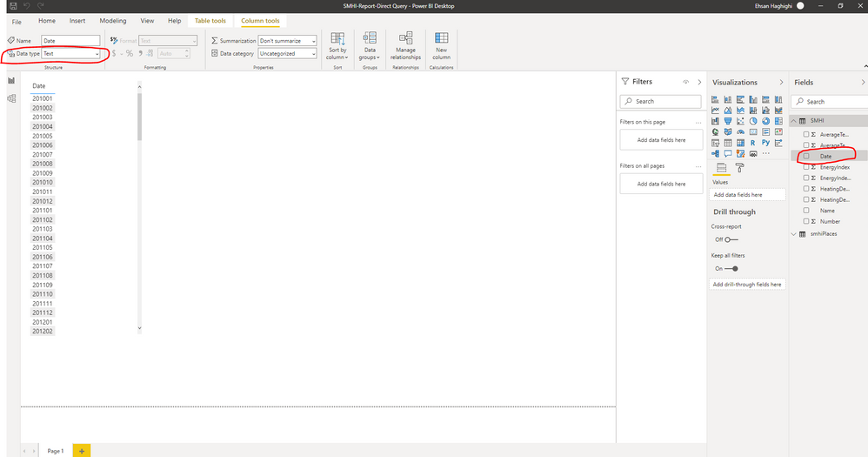Select the funnel chart visual
This screenshot has height=457, width=868.
[x=728, y=121]
